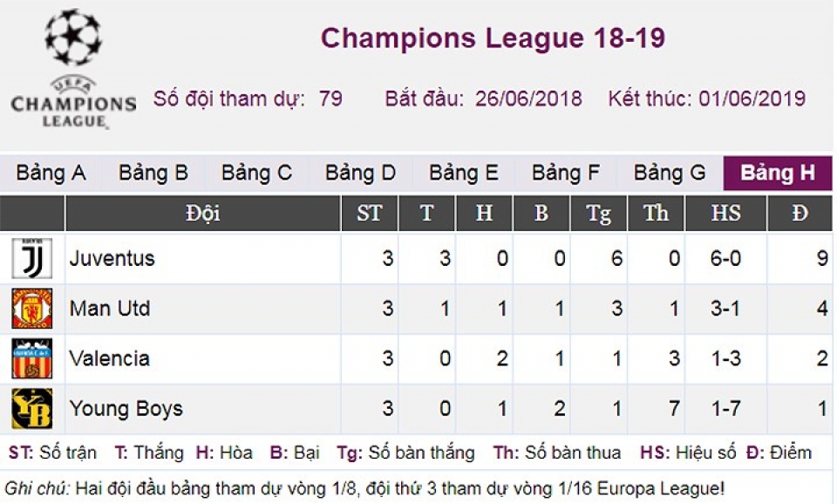Click the Valencia club crest
The image size is (837, 504).
(x=31, y=358)
